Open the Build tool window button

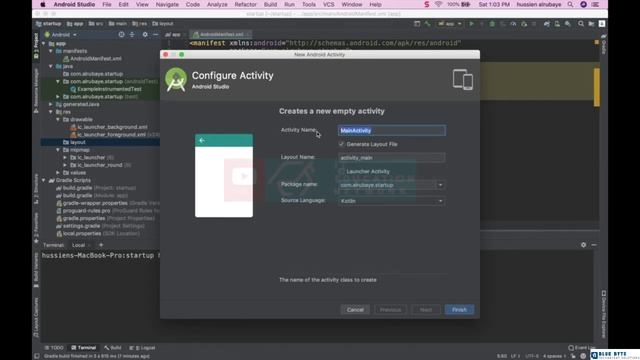tap(113, 348)
